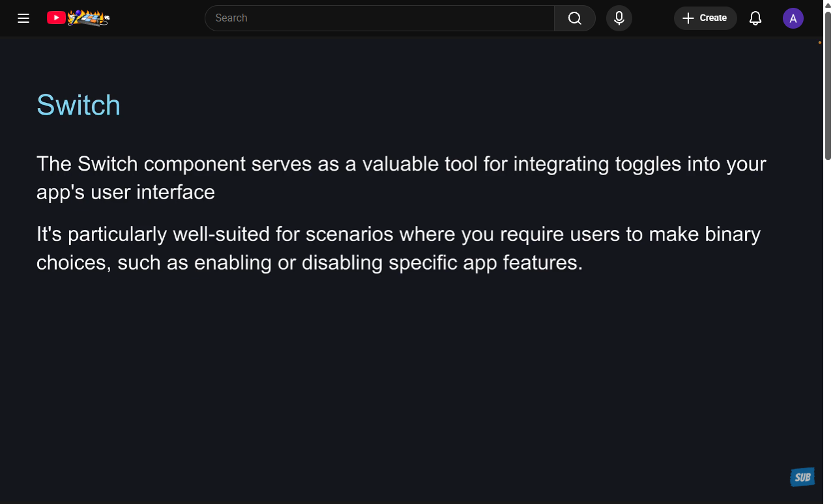833x504 pixels.
Task: Open the hamburger guide menu
Action: pos(23,18)
